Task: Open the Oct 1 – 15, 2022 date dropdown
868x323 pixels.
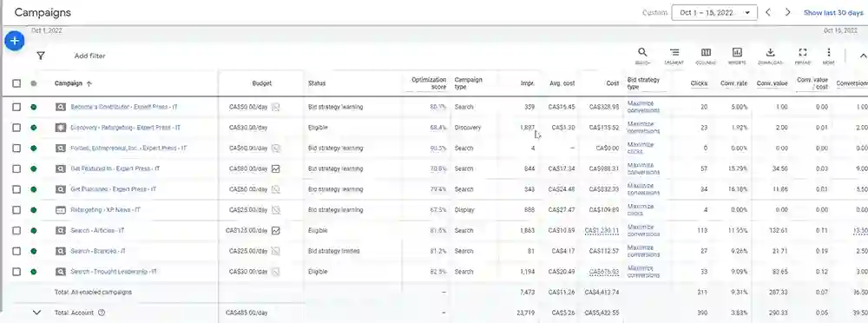Action: (x=714, y=12)
